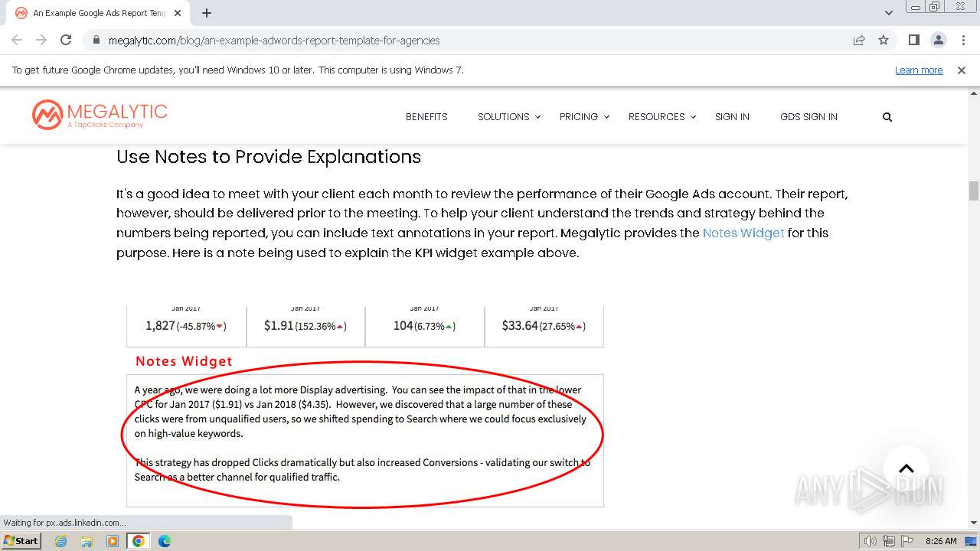Bookmark this page with the star icon
980x551 pixels.
click(884, 40)
